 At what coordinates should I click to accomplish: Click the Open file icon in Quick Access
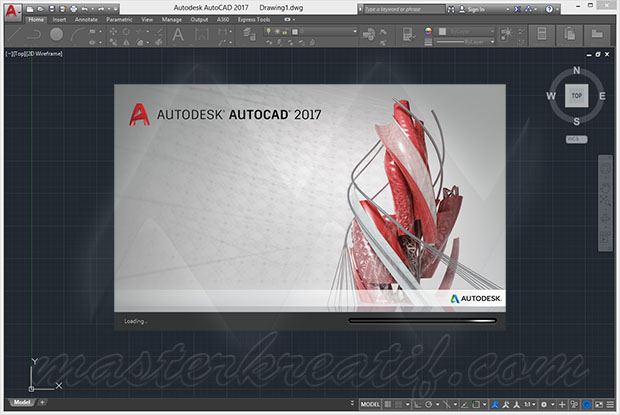click(40, 9)
